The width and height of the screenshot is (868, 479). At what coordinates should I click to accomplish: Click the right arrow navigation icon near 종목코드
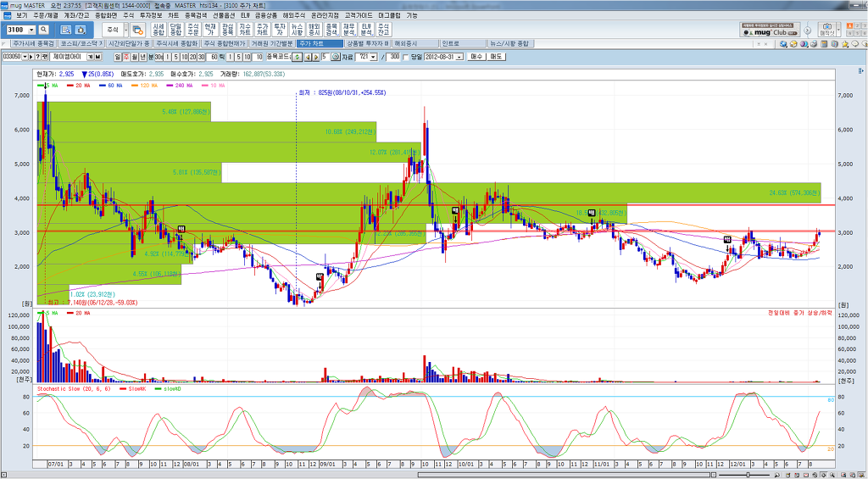click(315, 57)
